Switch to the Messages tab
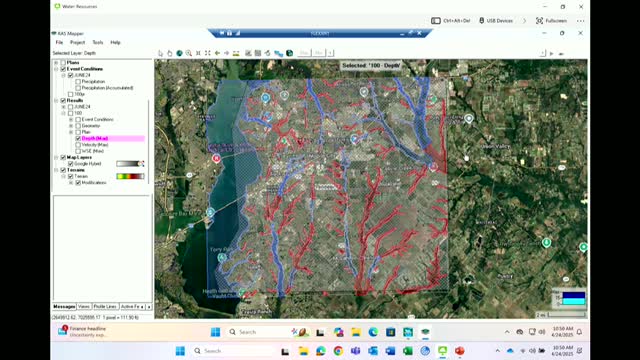This screenshot has height=360, width=640. coord(64,307)
